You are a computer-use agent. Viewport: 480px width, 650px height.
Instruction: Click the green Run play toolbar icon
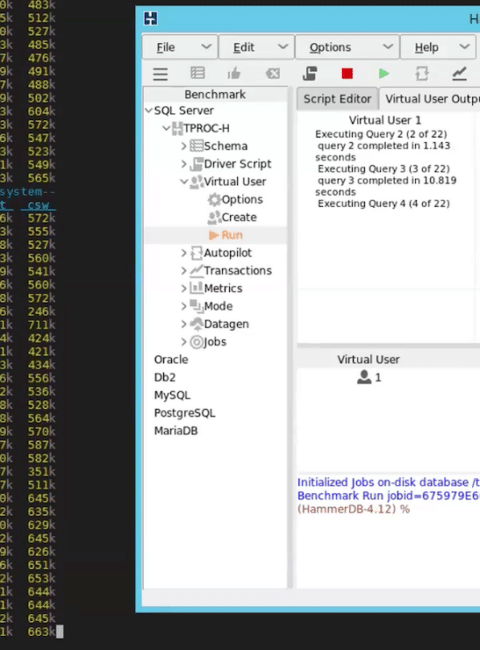click(x=384, y=74)
